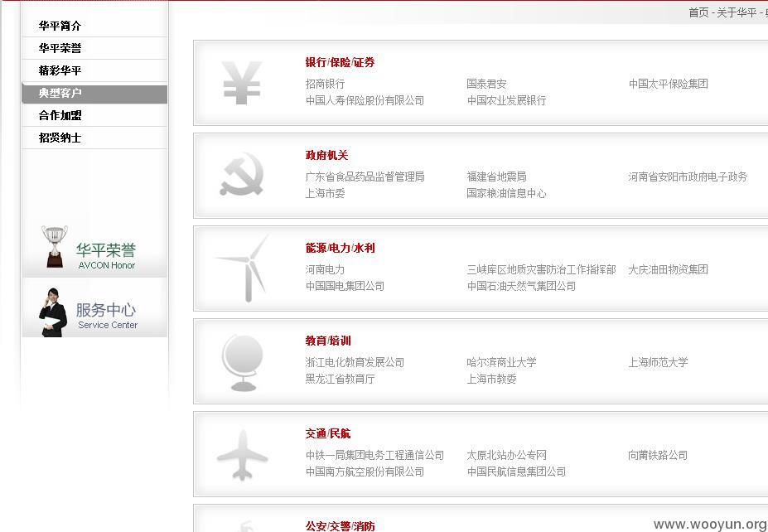Image resolution: width=768 pixels, height=532 pixels.
Task: Click 太原北站办公专网
Action: tap(506, 455)
